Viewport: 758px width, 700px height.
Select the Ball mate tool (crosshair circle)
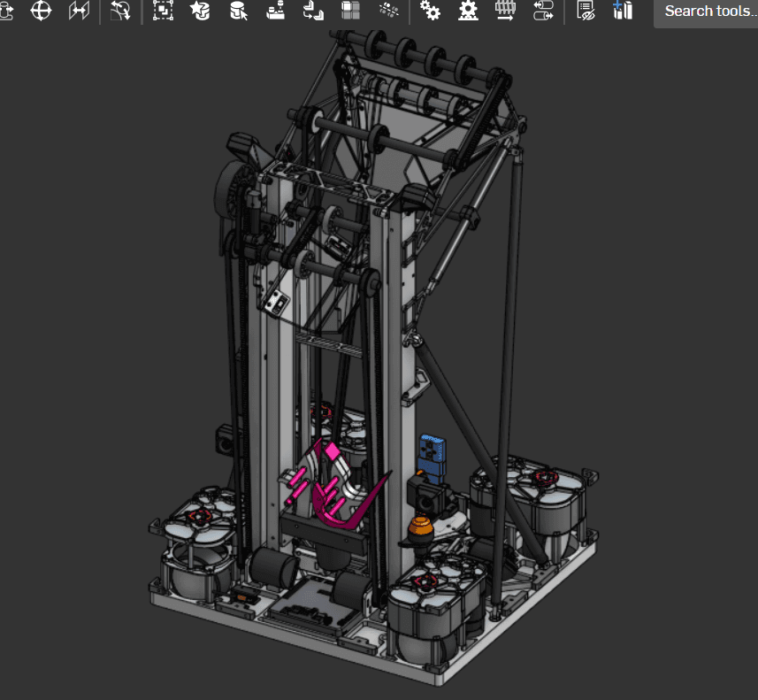[41, 11]
